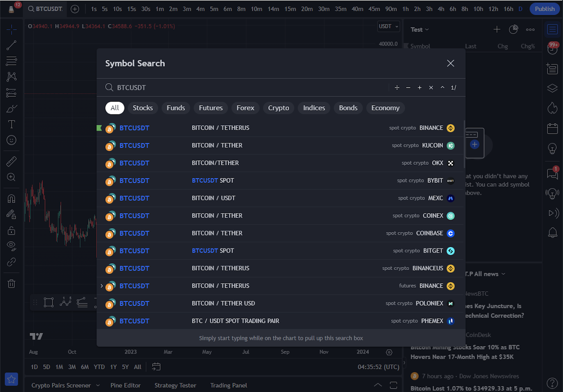Remove drawings with the trash icon
Screen dimensions: 563x392
(11, 284)
